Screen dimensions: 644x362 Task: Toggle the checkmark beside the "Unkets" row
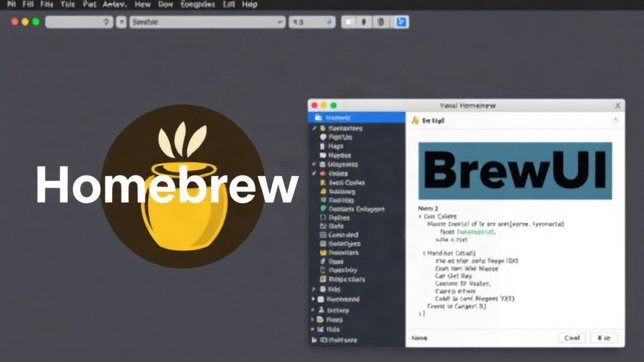click(x=314, y=173)
